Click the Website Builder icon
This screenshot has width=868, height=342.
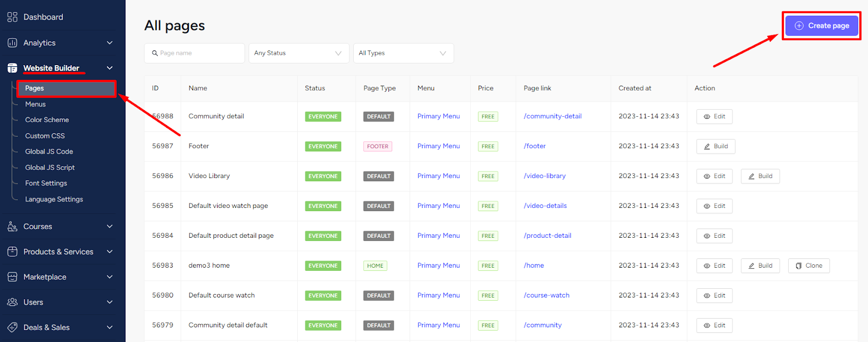click(12, 68)
